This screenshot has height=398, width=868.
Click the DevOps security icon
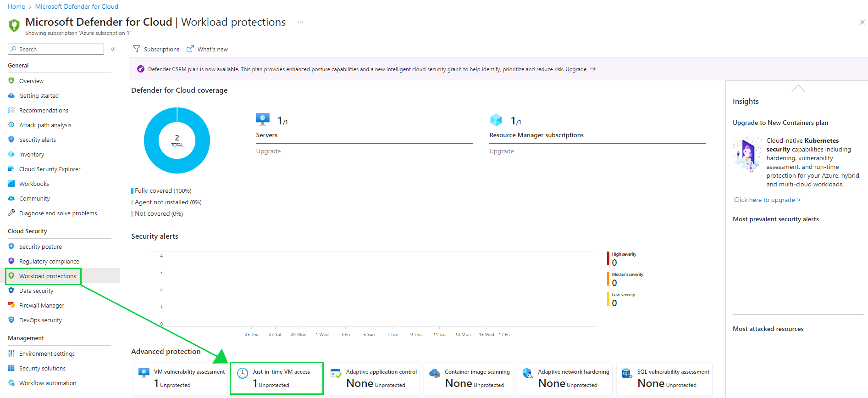click(x=11, y=320)
